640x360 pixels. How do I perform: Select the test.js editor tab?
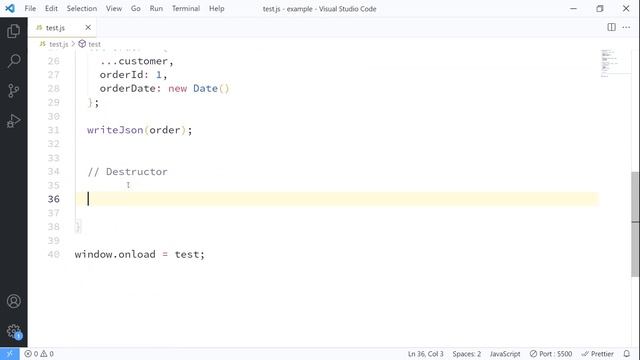[x=62, y=28]
